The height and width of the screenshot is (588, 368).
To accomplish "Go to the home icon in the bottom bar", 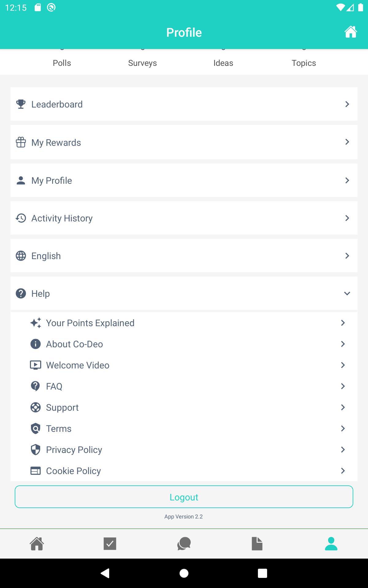I will pos(37,544).
